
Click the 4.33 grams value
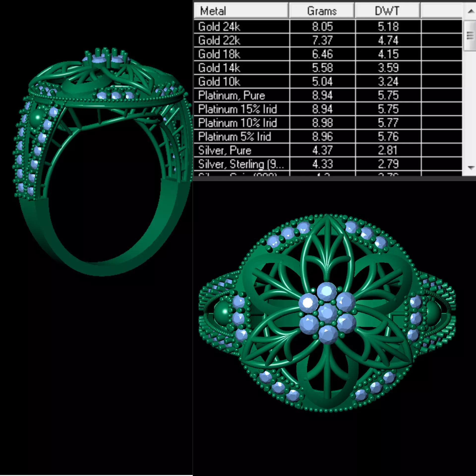[322, 164]
